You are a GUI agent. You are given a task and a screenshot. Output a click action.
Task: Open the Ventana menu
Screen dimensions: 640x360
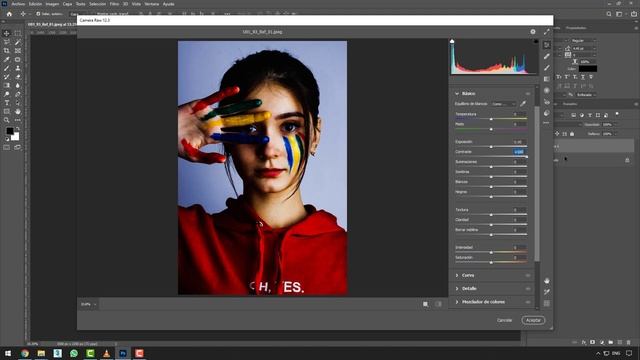click(151, 4)
